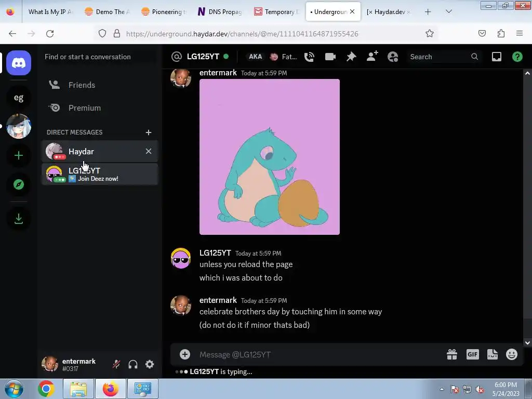This screenshot has height=399, width=532.
Task: Open the dinosaur GIF image
Action: [270, 157]
